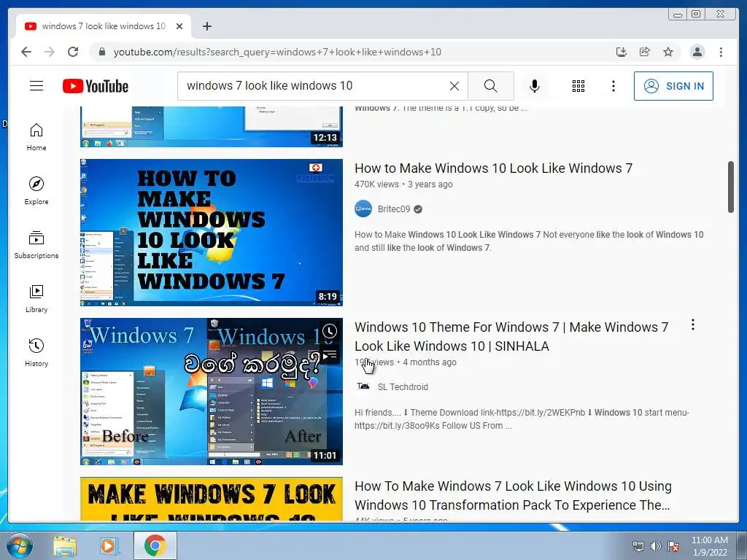Open yellow 'MAKE WINDOWS 7 LOOK' thumbnail
The width and height of the screenshot is (747, 560).
pyautogui.click(x=212, y=499)
